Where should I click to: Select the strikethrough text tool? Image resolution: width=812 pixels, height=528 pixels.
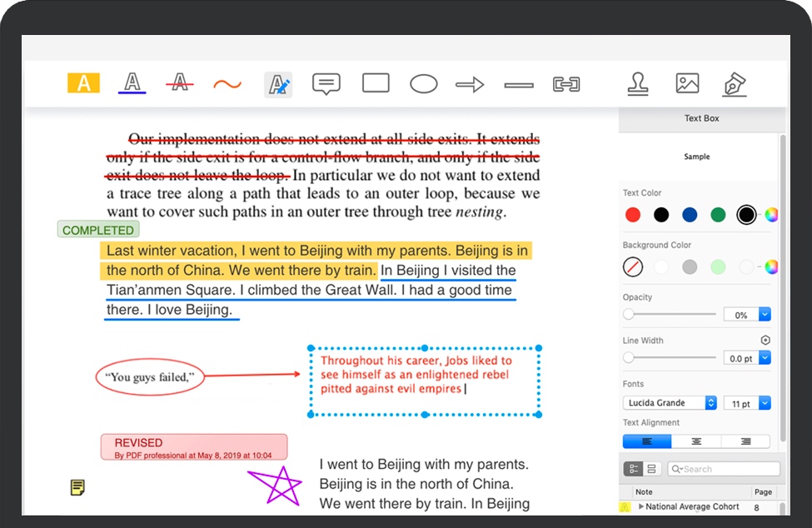point(180,82)
